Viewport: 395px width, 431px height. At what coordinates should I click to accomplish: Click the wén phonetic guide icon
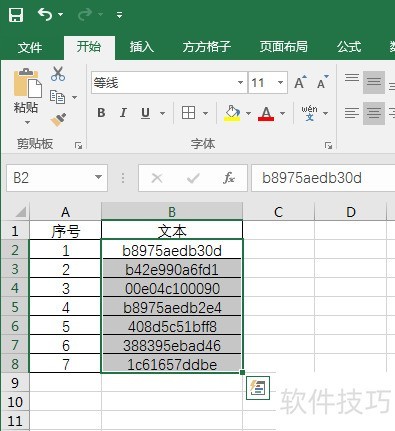click(309, 113)
